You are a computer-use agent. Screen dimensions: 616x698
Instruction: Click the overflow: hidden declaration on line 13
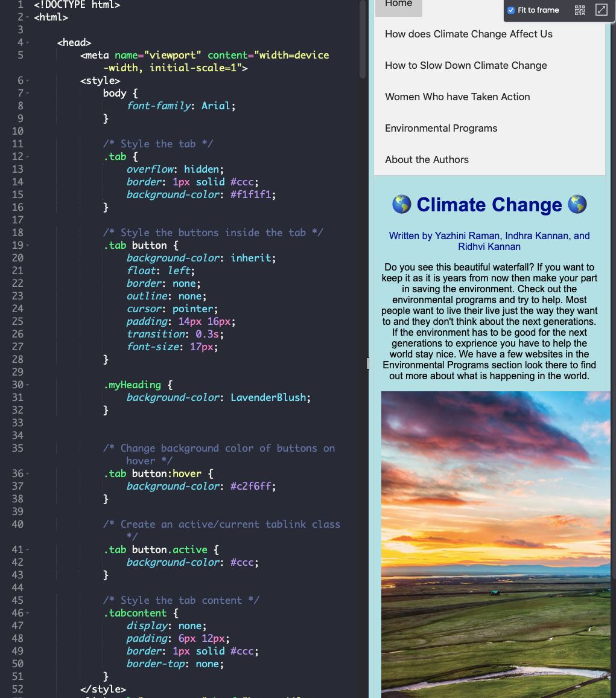(x=175, y=170)
